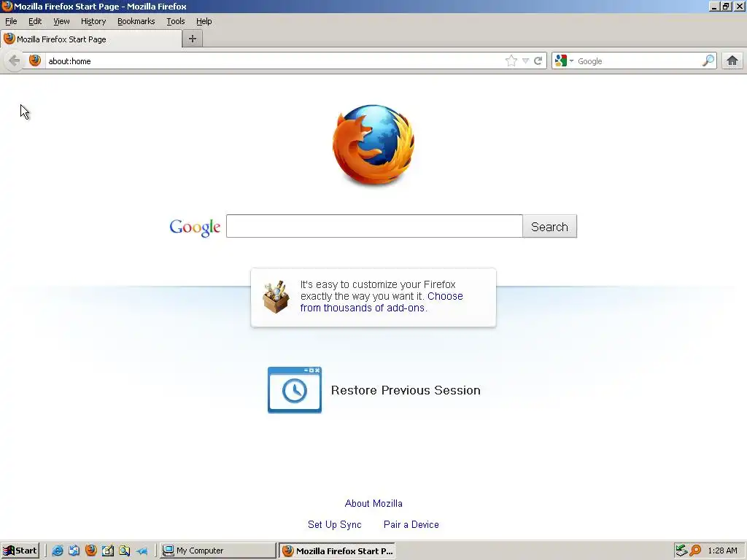The height and width of the screenshot is (560, 747).
Task: Click the large Google search input on the page
Action: coord(374,226)
